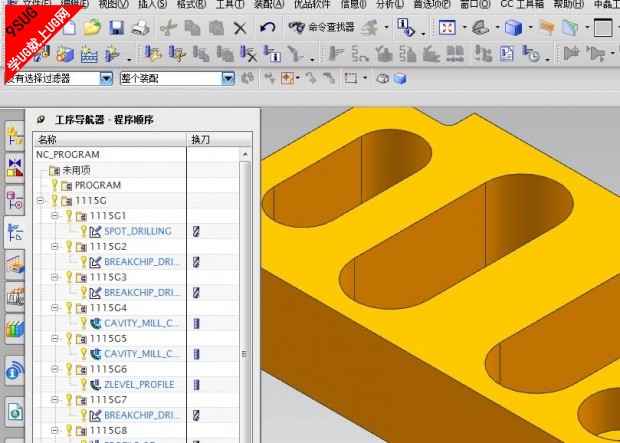Image resolution: width=620 pixels, height=443 pixels.
Task: Open the library books sidebar tab
Action: (15, 329)
